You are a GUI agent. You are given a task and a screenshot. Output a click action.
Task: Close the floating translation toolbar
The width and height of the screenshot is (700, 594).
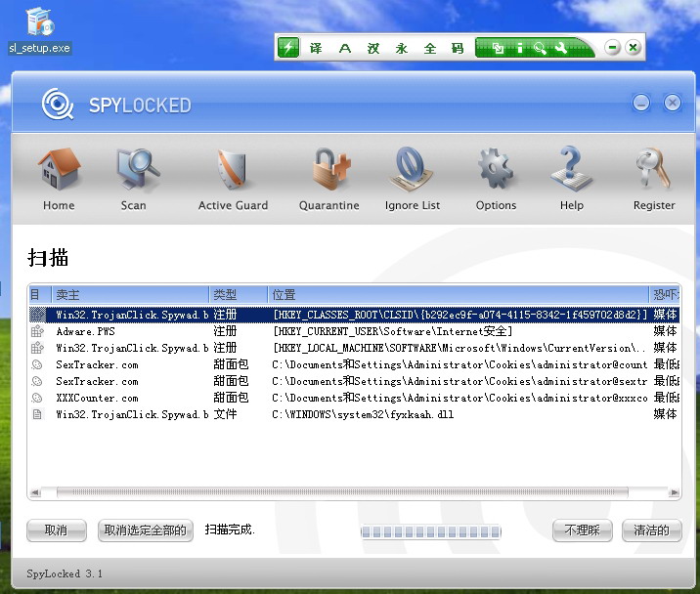[x=633, y=47]
